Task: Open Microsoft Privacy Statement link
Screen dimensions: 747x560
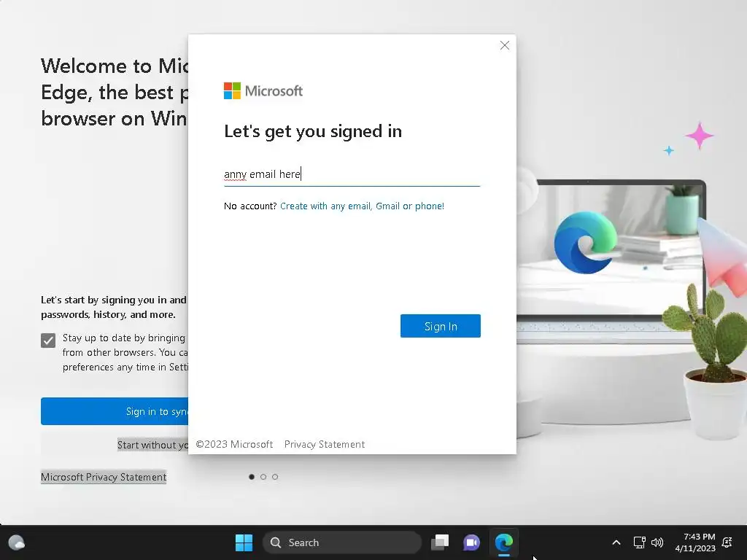Action: [104, 477]
